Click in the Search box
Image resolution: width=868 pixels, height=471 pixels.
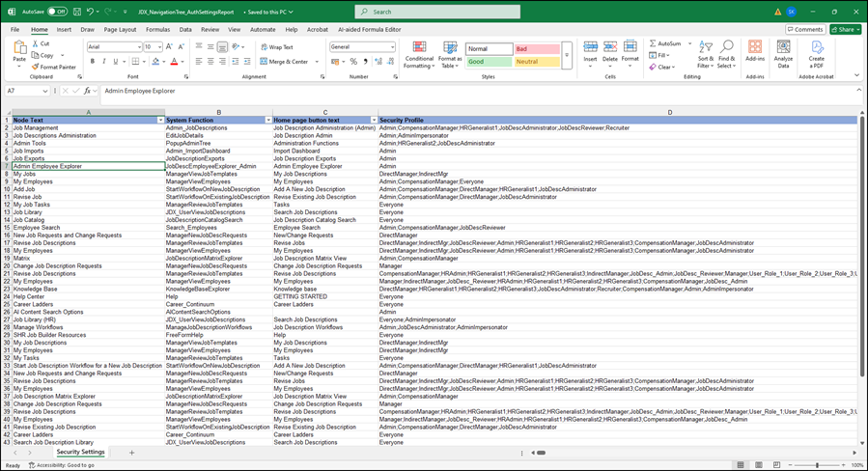437,12
